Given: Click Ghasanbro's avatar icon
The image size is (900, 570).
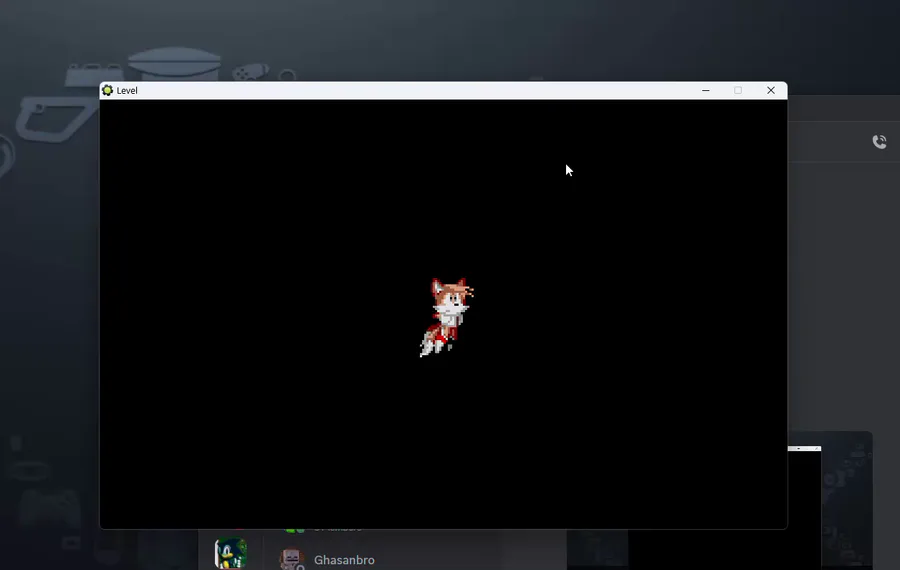Looking at the screenshot, I should (292, 559).
